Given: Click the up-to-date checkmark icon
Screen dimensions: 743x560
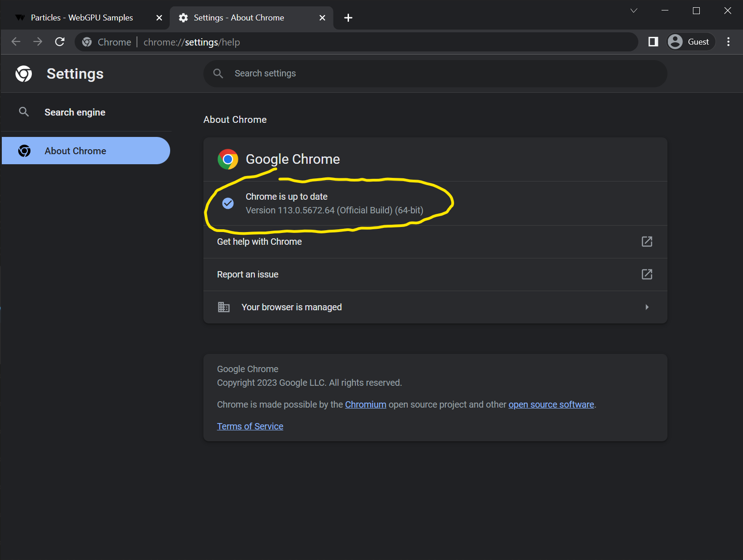Looking at the screenshot, I should [x=228, y=203].
